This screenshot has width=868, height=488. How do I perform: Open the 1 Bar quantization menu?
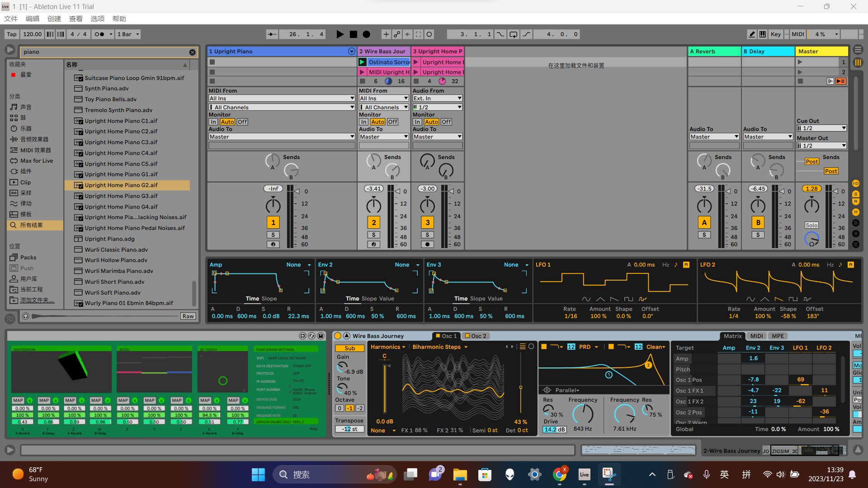click(x=128, y=34)
